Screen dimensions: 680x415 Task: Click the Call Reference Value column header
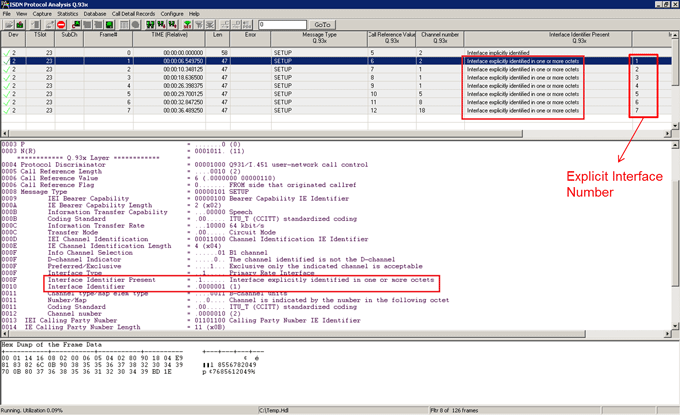coord(392,38)
